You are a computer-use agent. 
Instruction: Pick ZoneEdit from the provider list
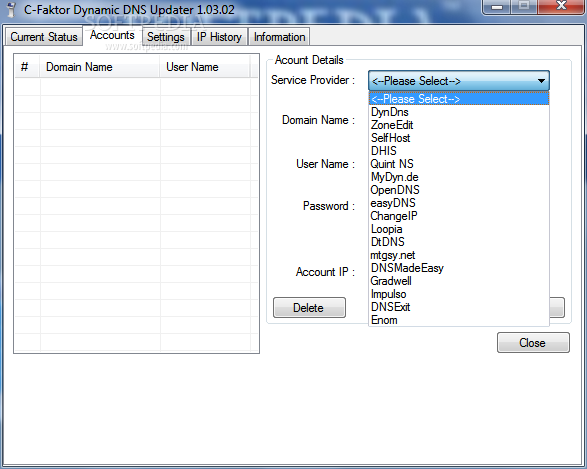coord(459,125)
